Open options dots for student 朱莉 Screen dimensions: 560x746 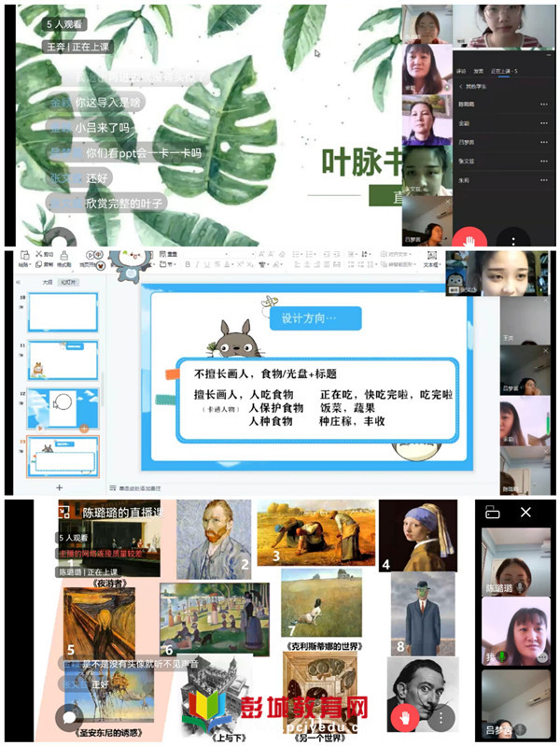point(544,180)
